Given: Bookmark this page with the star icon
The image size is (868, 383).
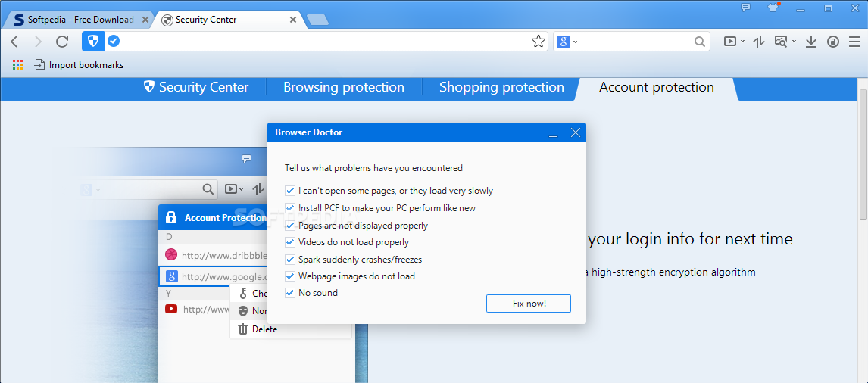Looking at the screenshot, I should 538,42.
